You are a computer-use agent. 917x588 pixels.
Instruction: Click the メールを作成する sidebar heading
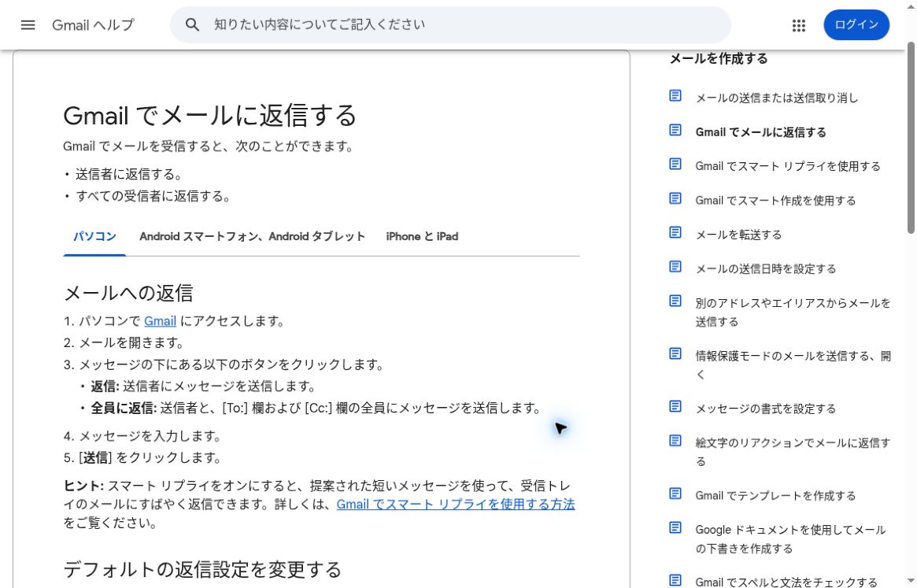(718, 58)
